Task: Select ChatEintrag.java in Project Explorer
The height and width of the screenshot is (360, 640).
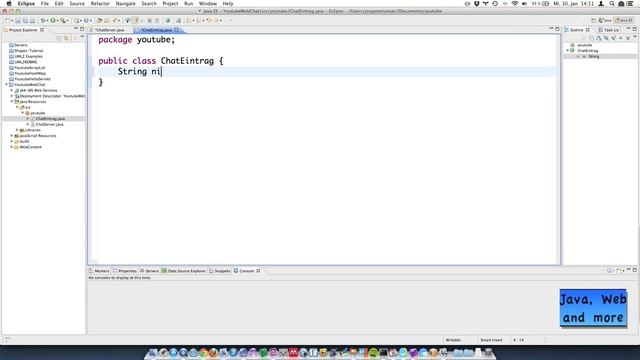Action: click(x=50, y=118)
